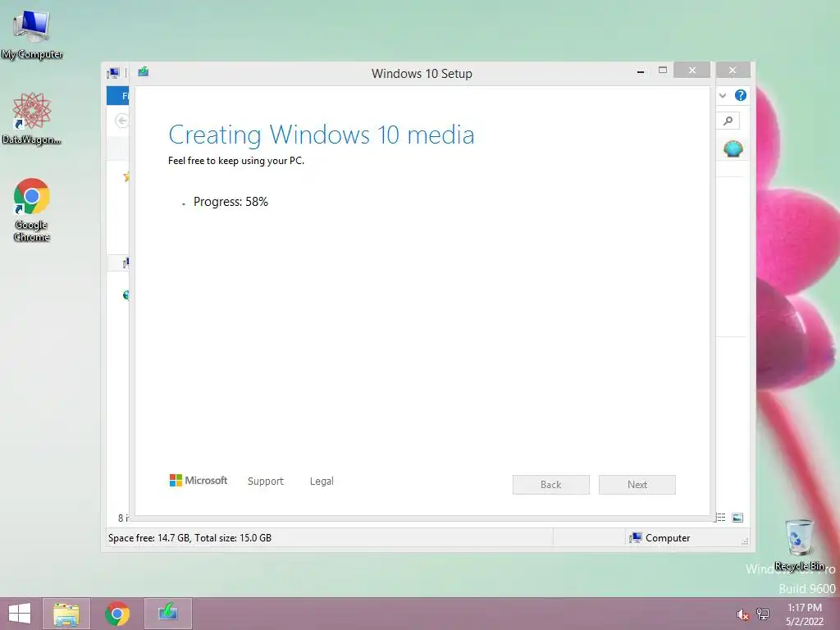
Task: Open the Explorer File tab
Action: [x=118, y=95]
